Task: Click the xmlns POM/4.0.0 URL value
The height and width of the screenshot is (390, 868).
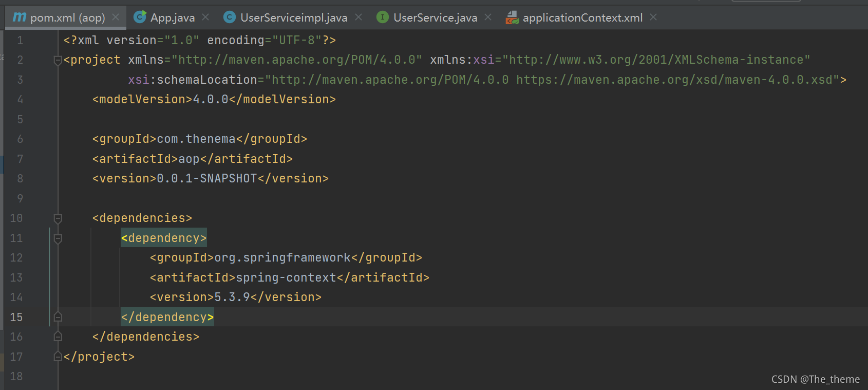Action: pos(297,60)
